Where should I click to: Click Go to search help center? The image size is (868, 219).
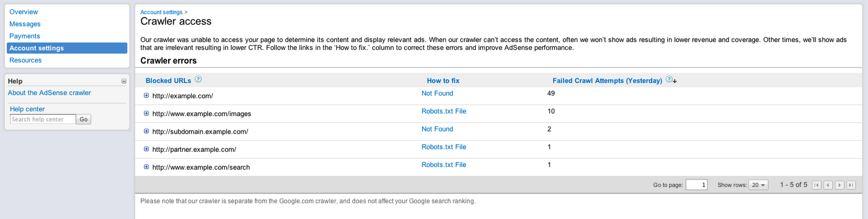tap(84, 120)
